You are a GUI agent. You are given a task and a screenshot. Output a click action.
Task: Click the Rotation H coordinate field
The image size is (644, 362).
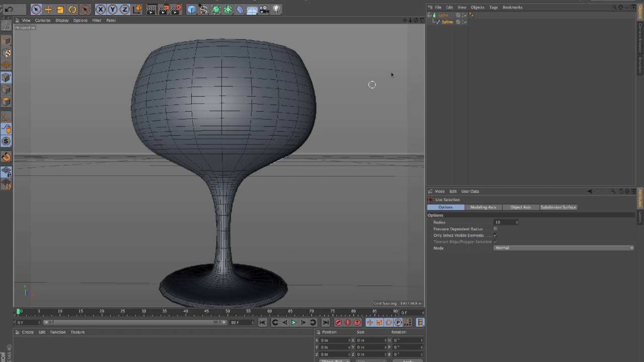408,340
